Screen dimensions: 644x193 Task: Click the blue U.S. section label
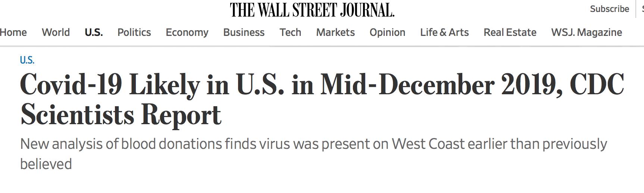point(27,60)
